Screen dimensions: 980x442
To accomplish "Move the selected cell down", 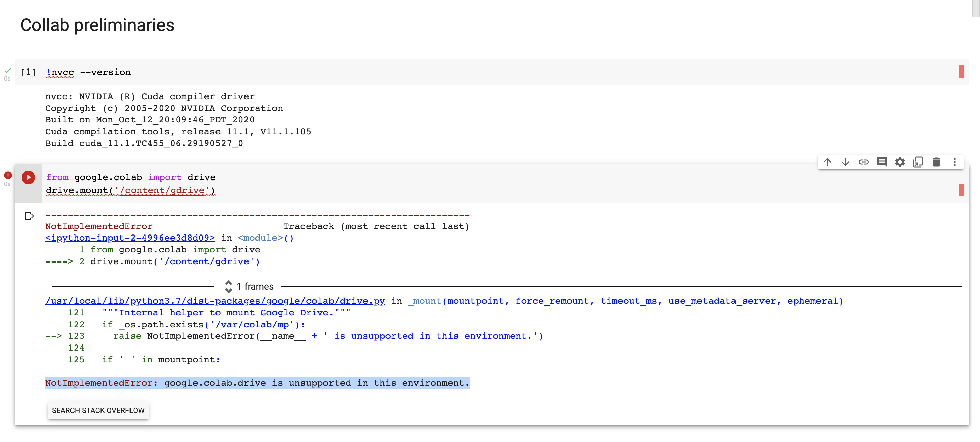I will coord(845,162).
